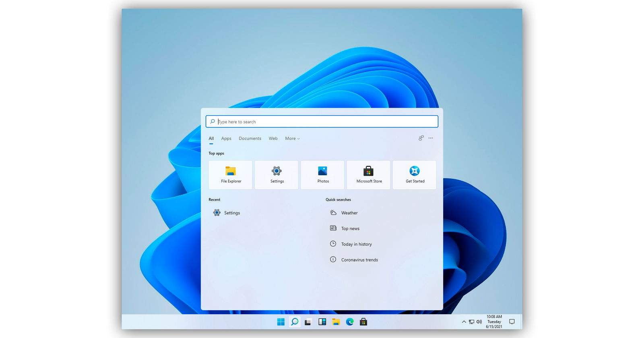Open Microsoft Store tile in Top apps

[369, 175]
